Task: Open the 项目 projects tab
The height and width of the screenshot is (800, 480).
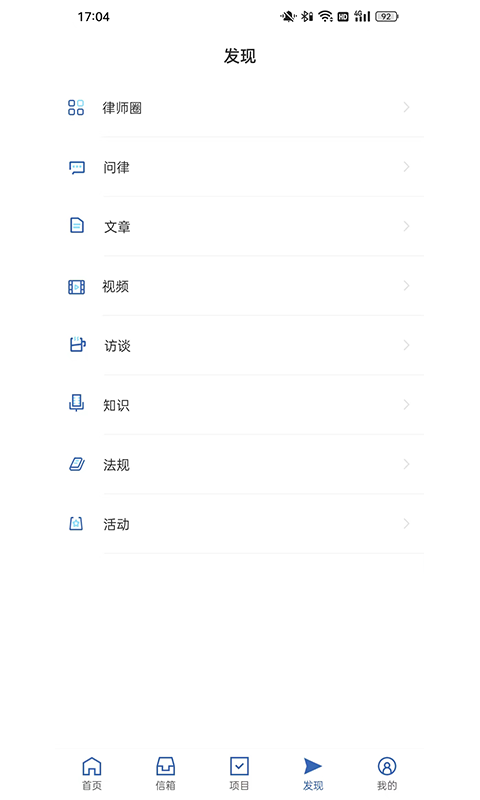Action: [239, 773]
